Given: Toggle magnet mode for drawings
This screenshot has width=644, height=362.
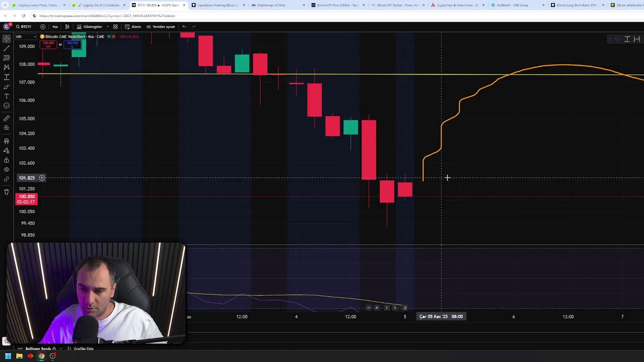Looking at the screenshot, I should [x=7, y=141].
